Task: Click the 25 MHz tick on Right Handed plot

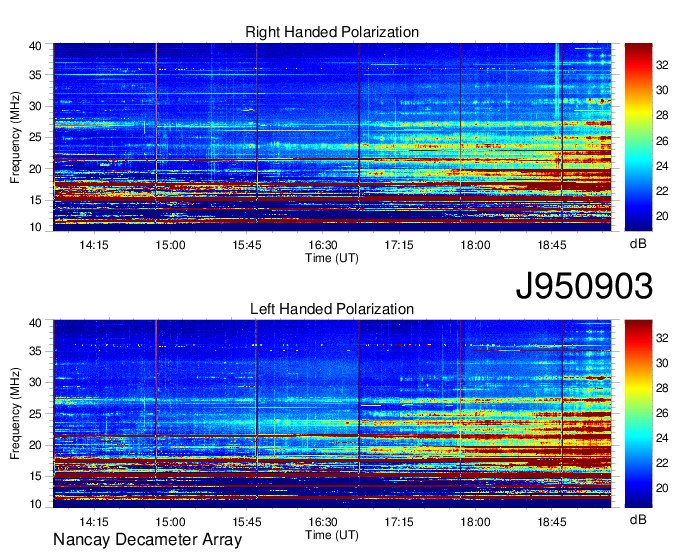Action: (x=35, y=137)
